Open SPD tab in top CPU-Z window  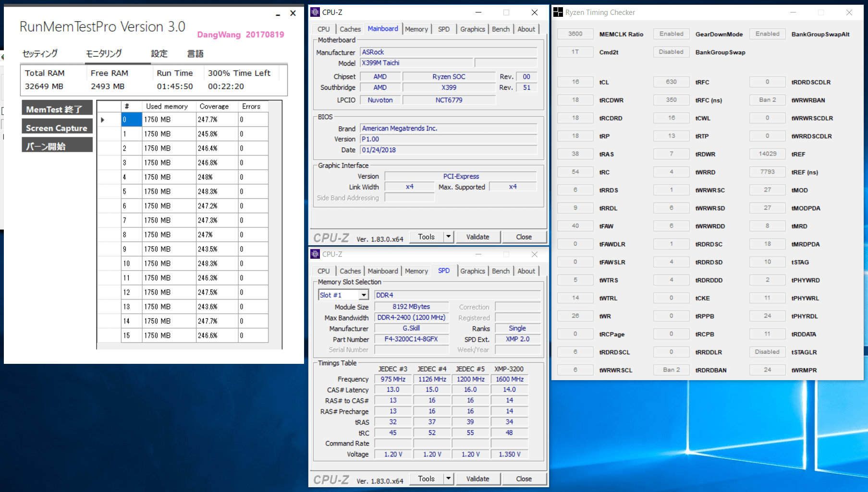(444, 29)
